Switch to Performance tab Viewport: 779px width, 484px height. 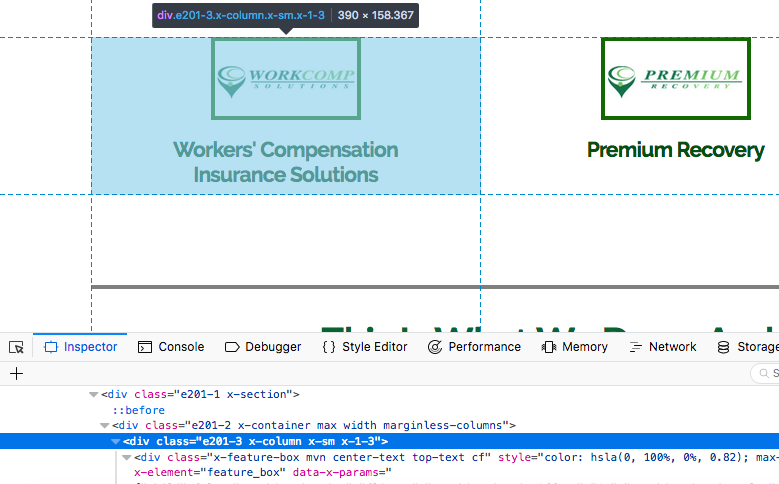point(474,347)
